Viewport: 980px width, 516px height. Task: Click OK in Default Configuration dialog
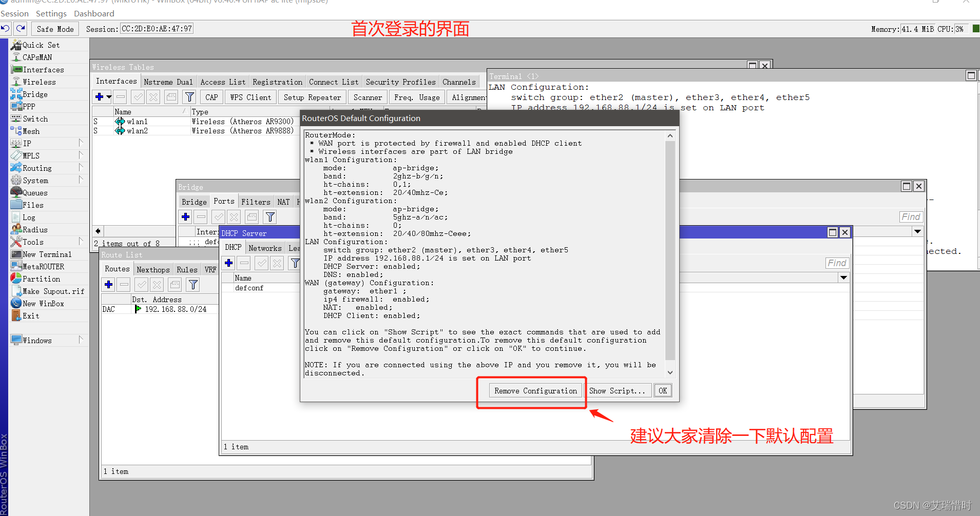tap(663, 391)
